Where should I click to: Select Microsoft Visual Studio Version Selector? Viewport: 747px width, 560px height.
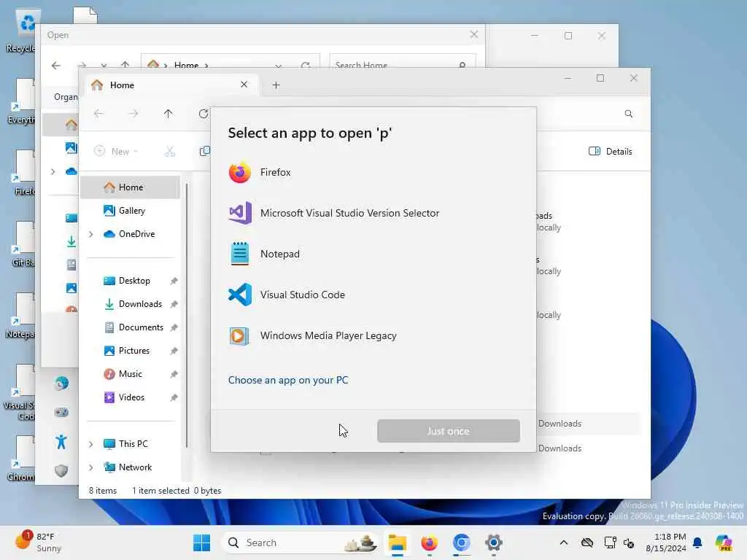[x=373, y=213]
